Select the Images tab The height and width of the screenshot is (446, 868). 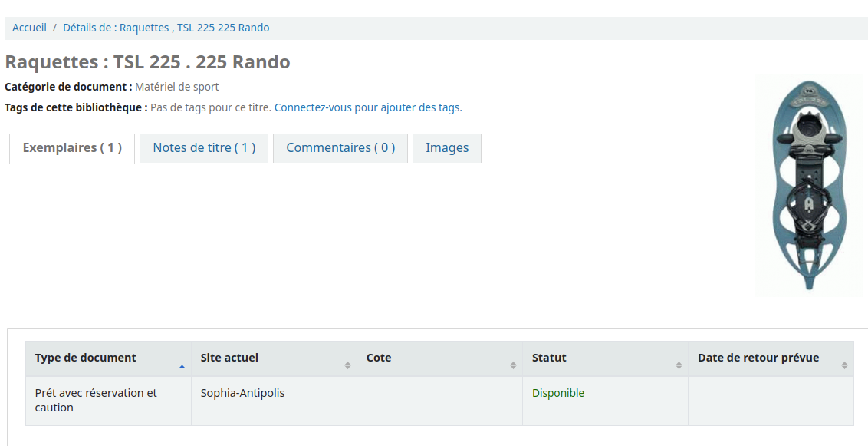coord(447,148)
